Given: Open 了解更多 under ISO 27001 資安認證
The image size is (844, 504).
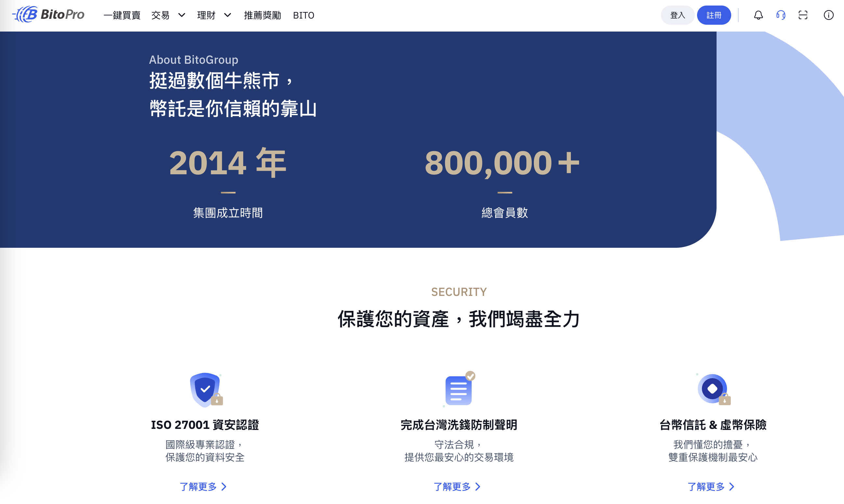Looking at the screenshot, I should coord(203,487).
